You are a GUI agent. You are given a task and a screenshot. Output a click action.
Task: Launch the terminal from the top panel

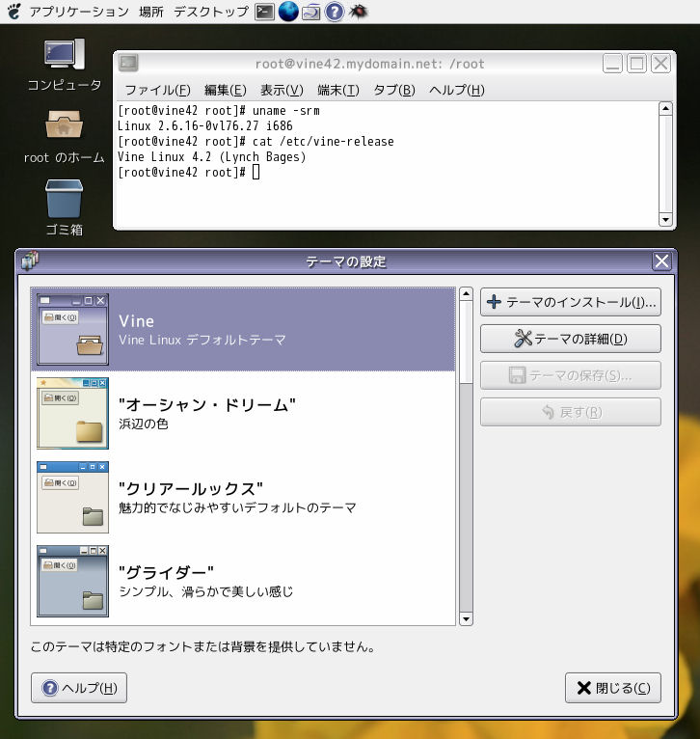tap(264, 12)
